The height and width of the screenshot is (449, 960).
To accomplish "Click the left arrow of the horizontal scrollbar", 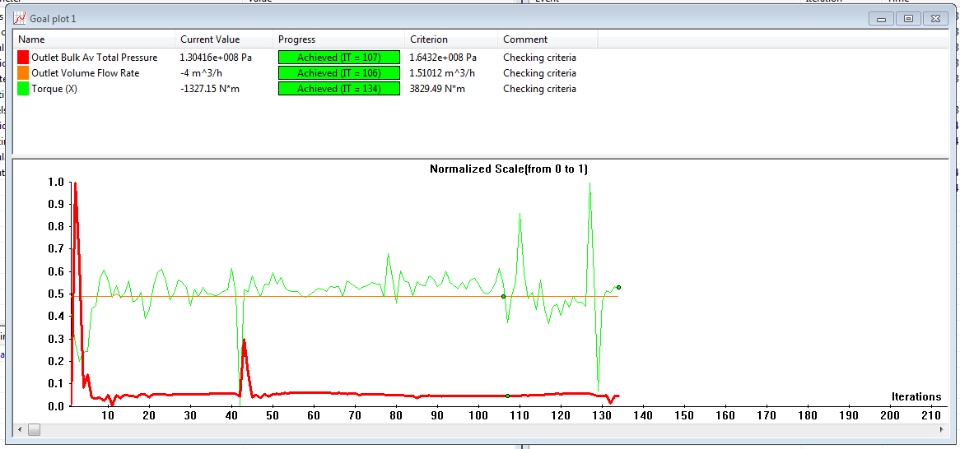I will click(18, 430).
